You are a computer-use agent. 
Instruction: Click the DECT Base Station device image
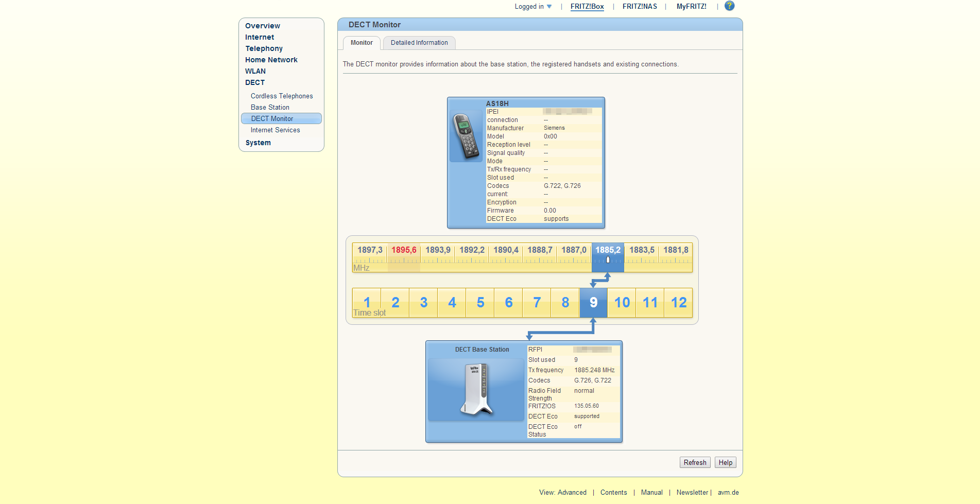(x=476, y=389)
